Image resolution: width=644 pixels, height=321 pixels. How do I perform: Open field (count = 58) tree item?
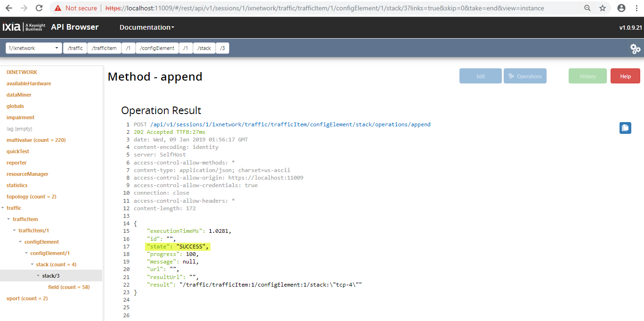point(69,287)
